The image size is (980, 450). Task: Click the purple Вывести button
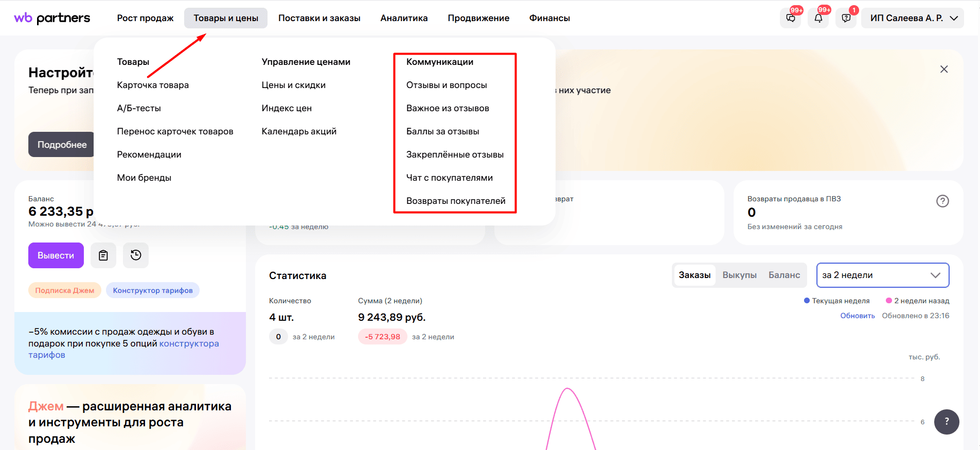56,255
